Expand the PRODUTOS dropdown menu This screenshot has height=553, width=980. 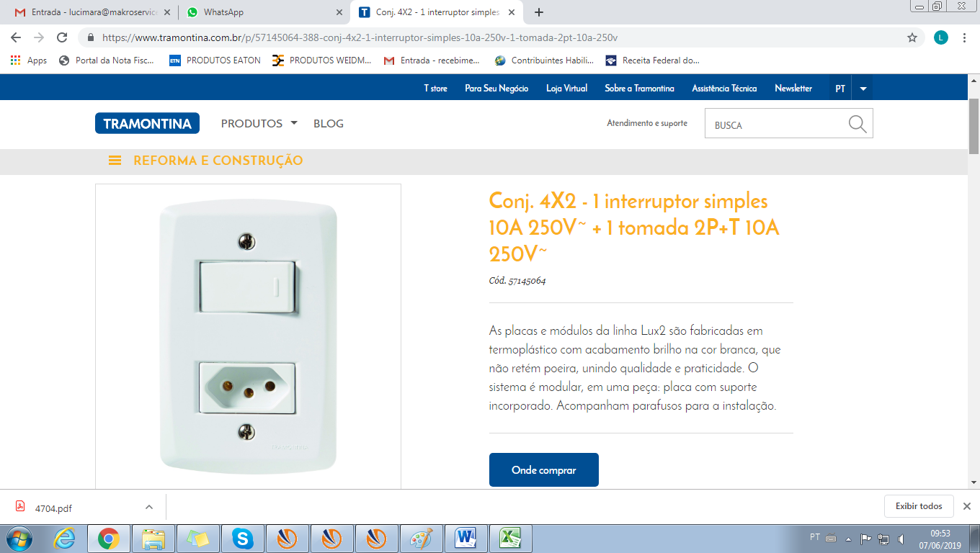point(259,123)
